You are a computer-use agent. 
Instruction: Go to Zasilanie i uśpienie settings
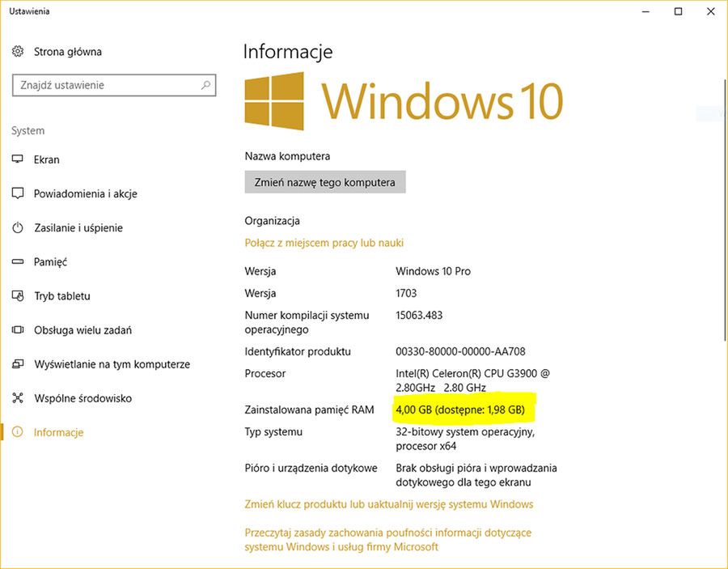[78, 227]
